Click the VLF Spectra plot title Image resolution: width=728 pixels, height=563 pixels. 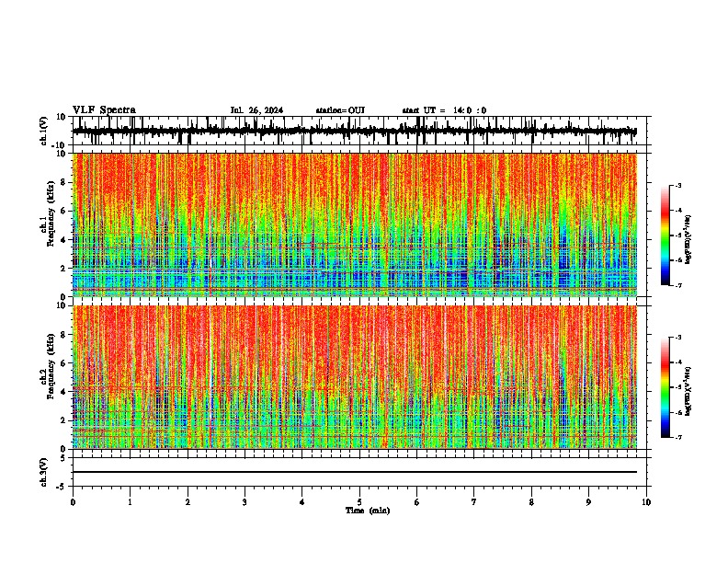point(104,110)
